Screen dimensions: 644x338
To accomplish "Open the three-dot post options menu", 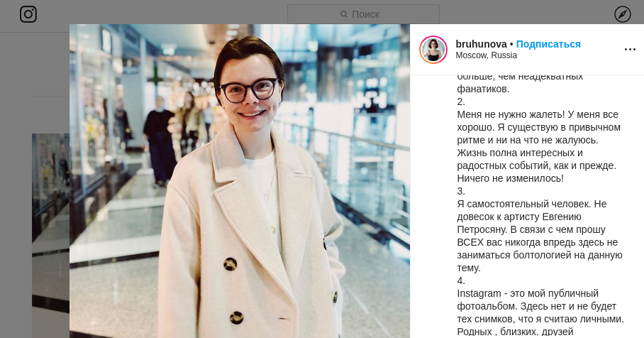I will [x=630, y=49].
